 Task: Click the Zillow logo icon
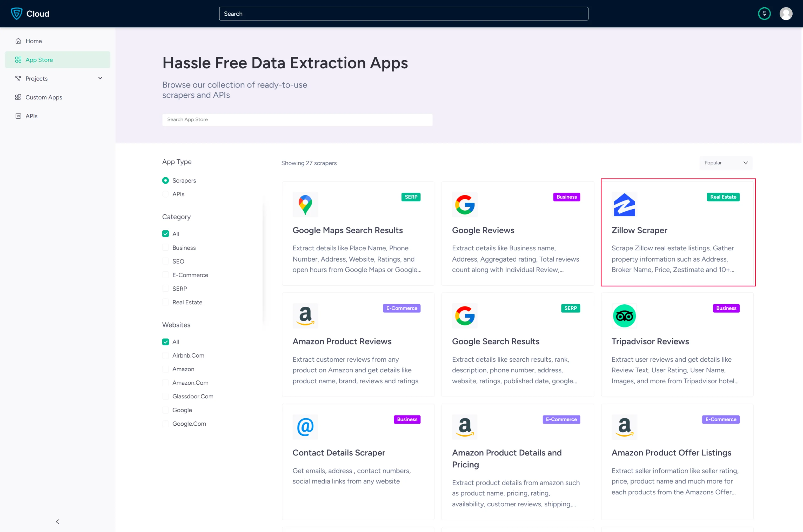click(x=624, y=205)
